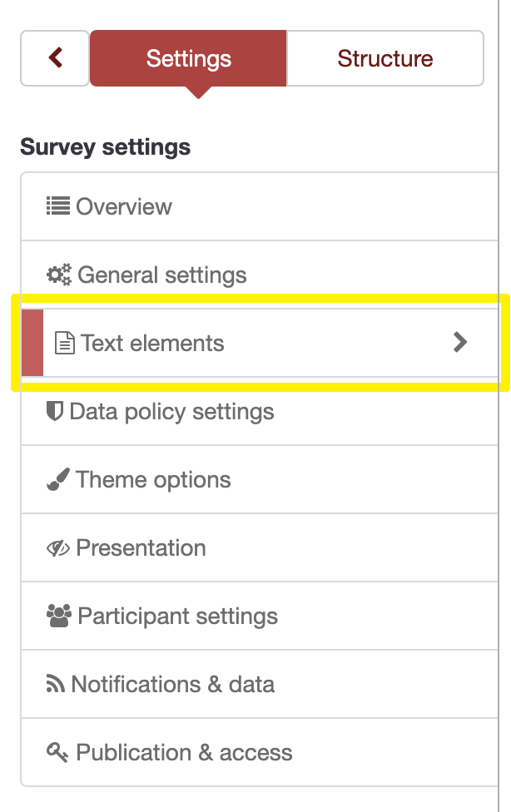Open the Participant settings label
The image size is (511, 812).
(178, 616)
